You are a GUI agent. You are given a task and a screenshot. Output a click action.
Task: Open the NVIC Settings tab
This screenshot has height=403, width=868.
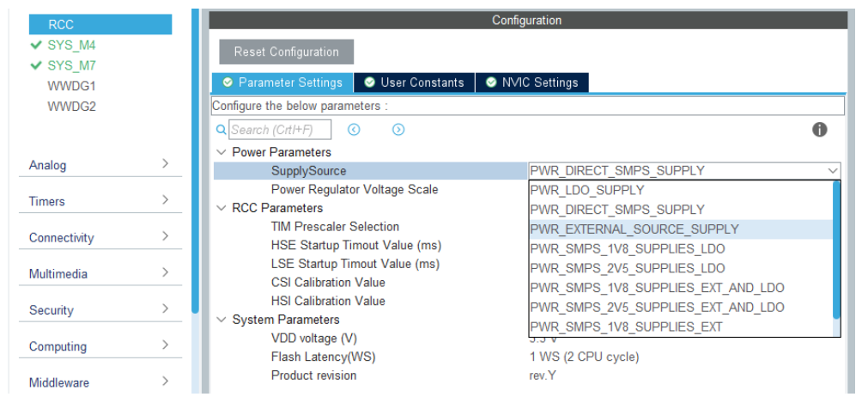tap(532, 82)
